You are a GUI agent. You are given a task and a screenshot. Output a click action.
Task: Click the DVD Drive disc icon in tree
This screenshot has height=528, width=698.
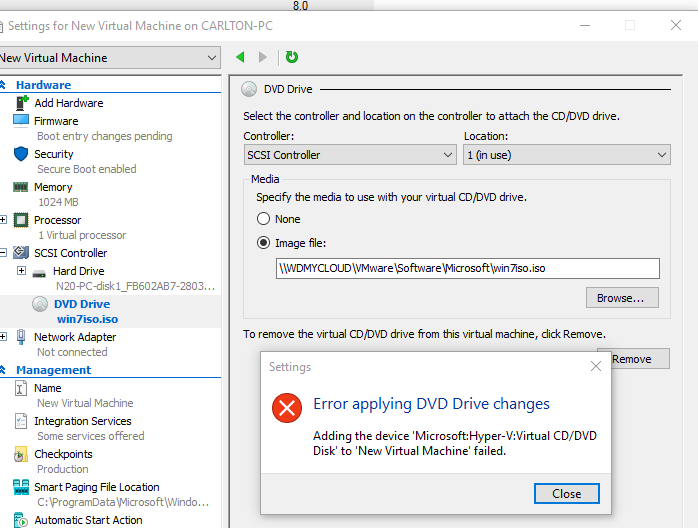[x=40, y=304]
